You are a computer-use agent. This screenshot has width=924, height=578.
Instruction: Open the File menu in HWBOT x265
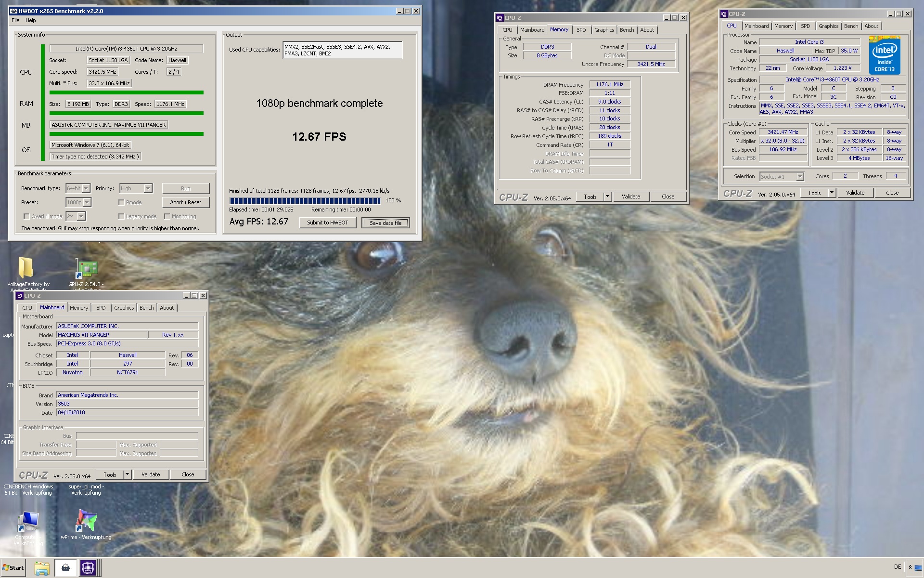point(15,20)
